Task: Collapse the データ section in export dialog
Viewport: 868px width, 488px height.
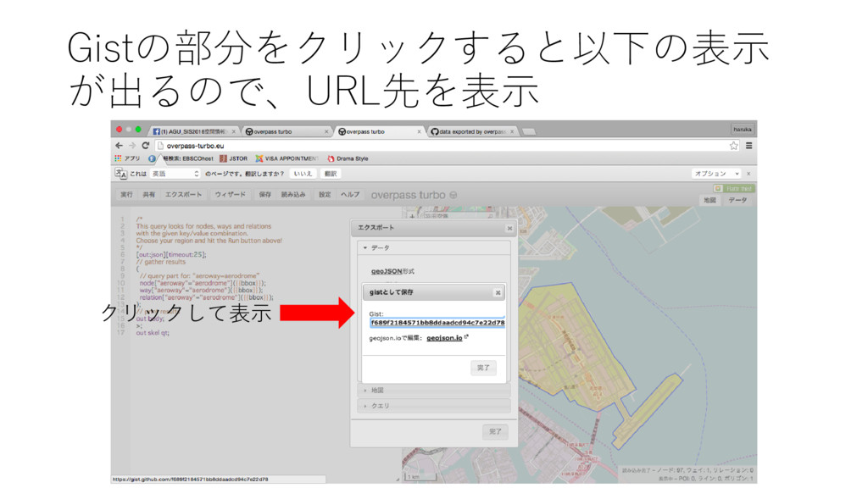Action: [x=433, y=248]
